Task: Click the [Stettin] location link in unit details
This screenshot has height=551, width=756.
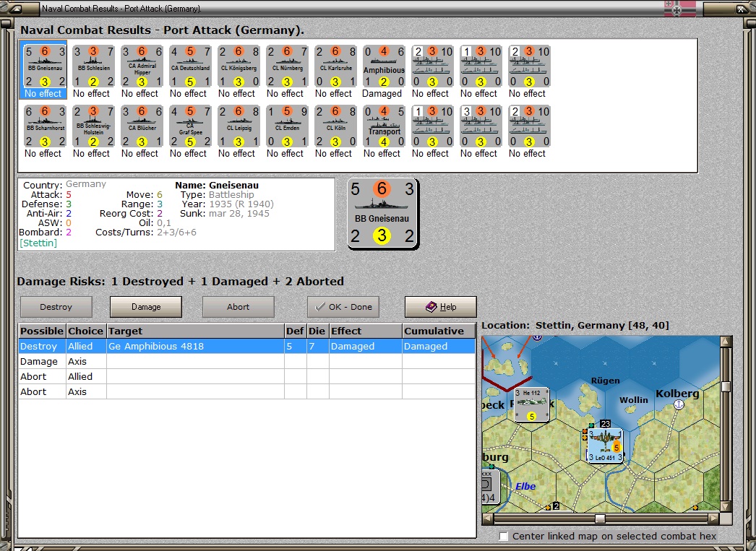Action: click(38, 243)
